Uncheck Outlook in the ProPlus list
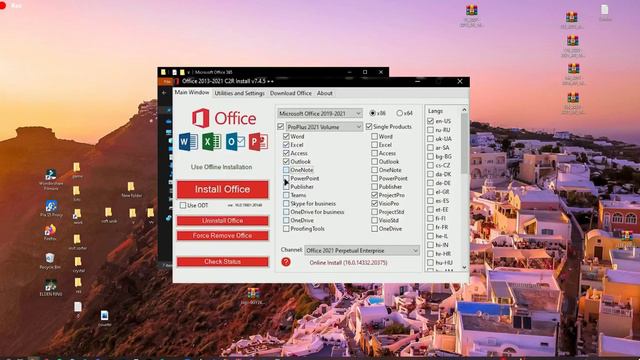This screenshot has width=640, height=360. [x=286, y=162]
